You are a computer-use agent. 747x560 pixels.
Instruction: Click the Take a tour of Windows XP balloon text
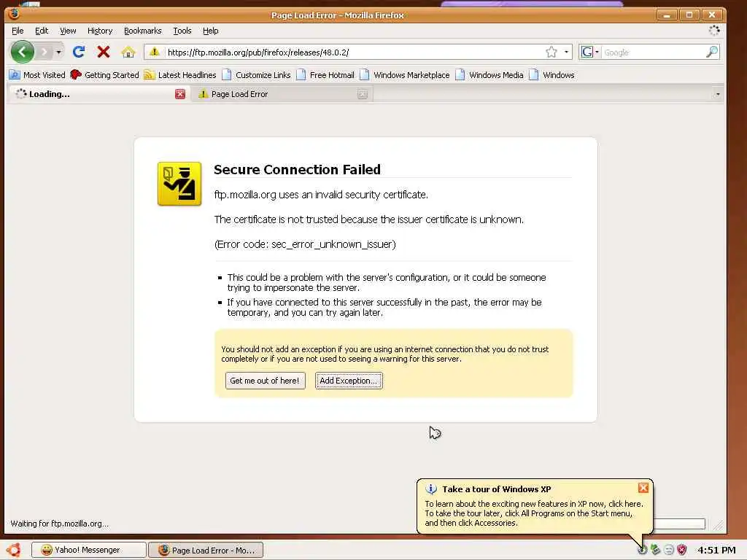click(x=533, y=513)
